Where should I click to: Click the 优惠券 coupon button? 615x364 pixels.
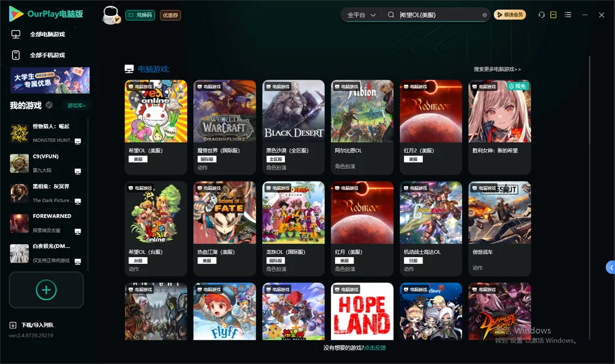(x=170, y=15)
